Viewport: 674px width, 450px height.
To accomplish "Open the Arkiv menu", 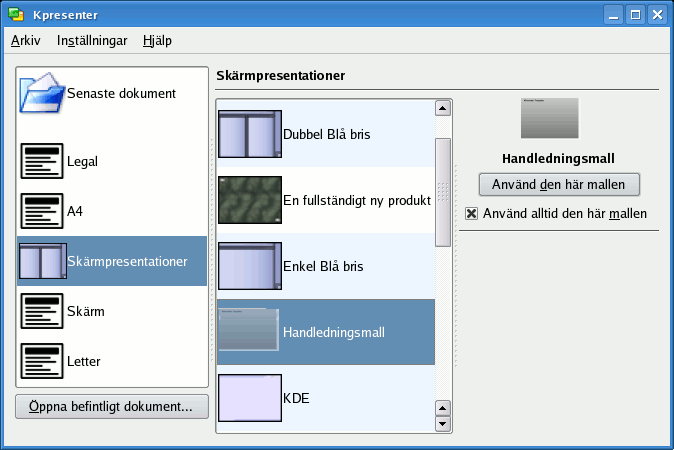I will pos(25,41).
